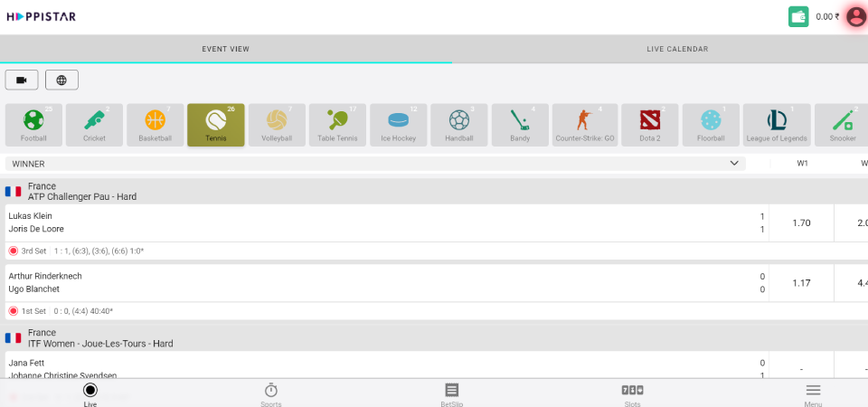The height and width of the screenshot is (407, 868).
Task: Select the Snooker sport
Action: [843, 125]
